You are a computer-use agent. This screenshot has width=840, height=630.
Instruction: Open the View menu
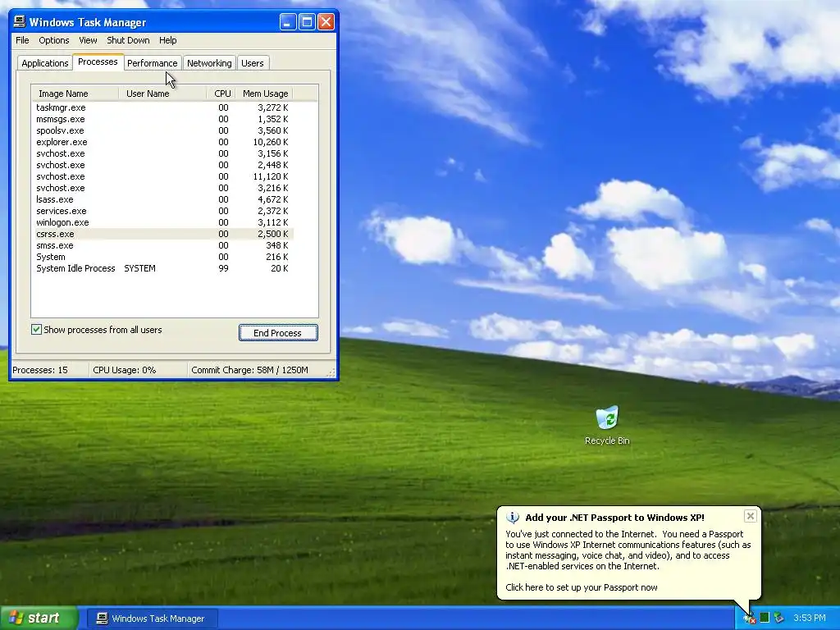88,40
